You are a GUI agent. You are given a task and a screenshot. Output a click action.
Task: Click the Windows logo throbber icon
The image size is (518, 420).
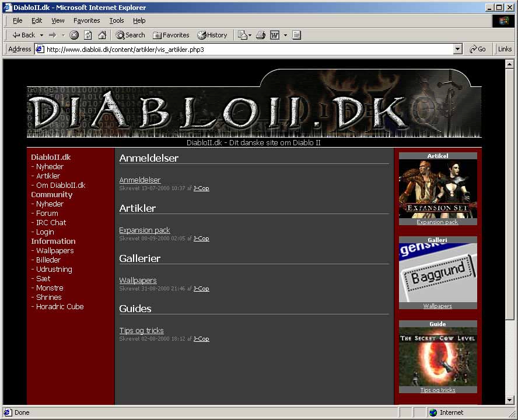tap(503, 21)
